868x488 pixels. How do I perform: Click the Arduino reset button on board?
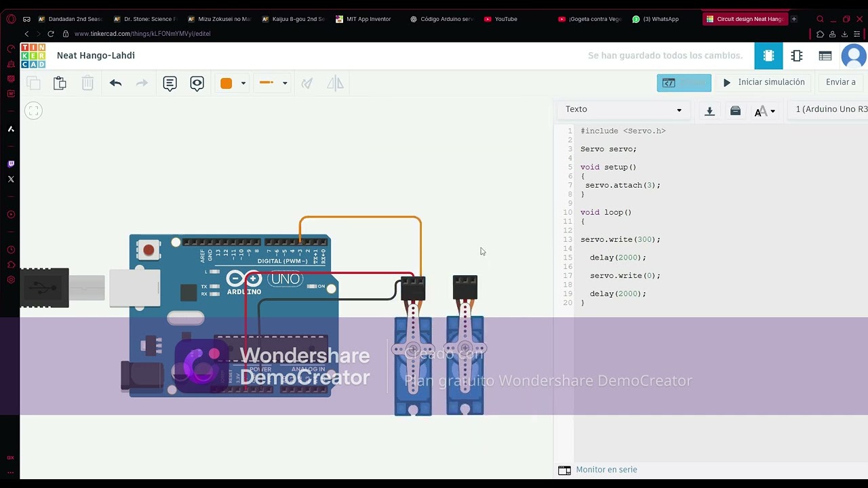149,251
